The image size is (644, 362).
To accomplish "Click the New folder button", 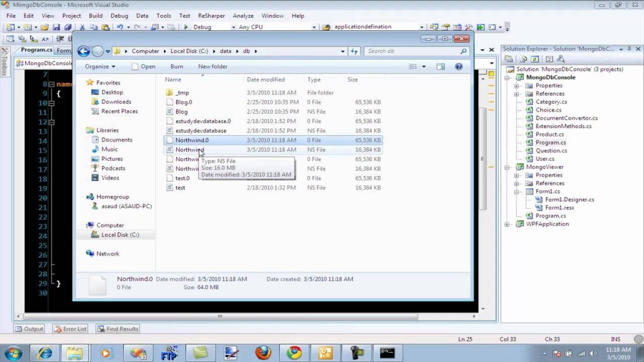I will 213,67.
